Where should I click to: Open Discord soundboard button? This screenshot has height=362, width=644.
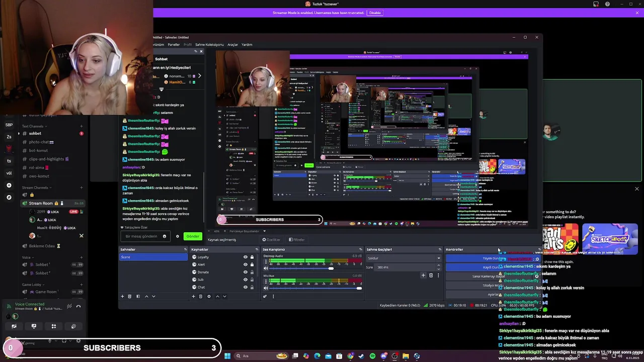point(73,326)
